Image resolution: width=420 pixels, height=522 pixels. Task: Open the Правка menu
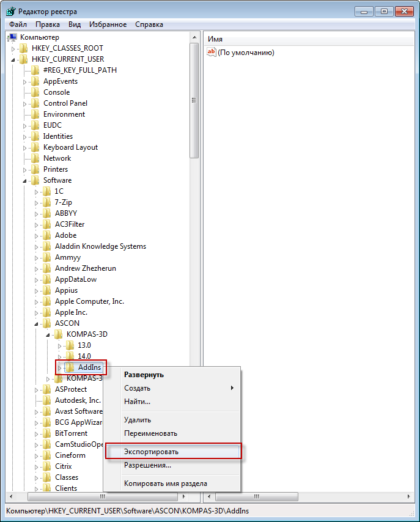[x=48, y=24]
